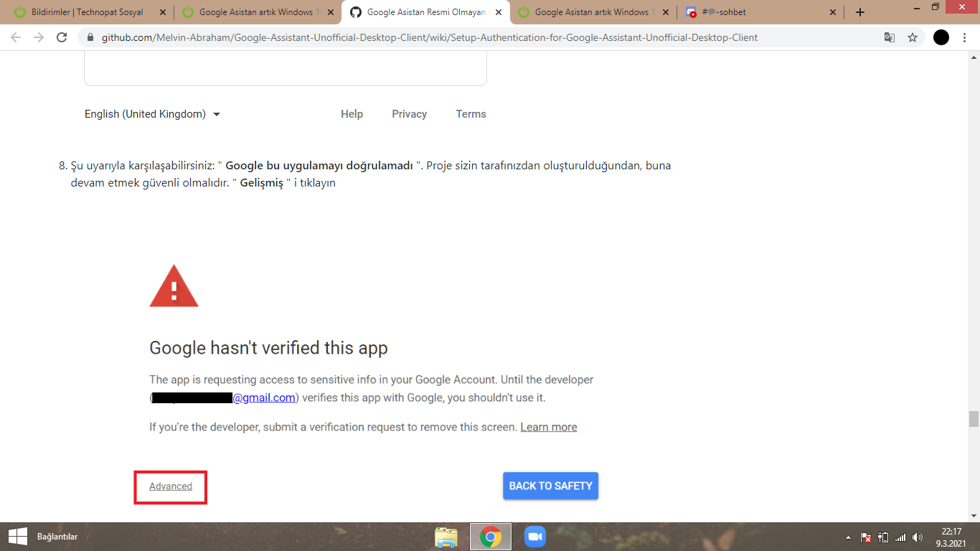Open the Learn more link

pyautogui.click(x=549, y=427)
